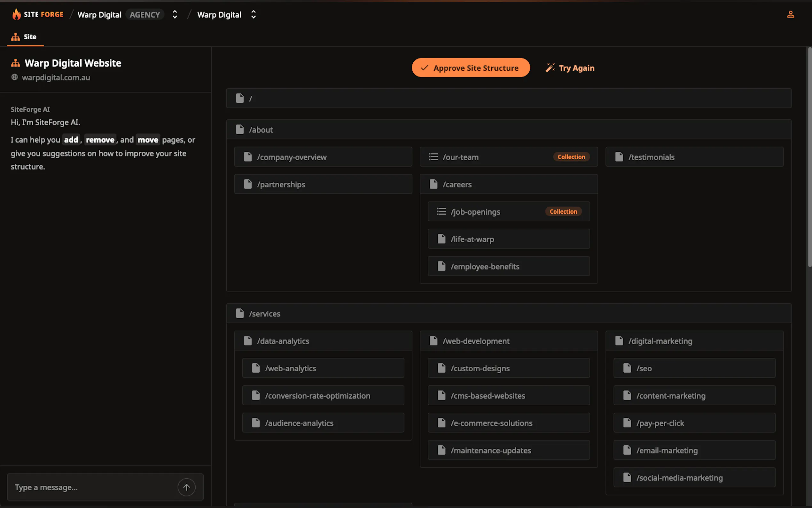812x508 pixels.
Task: Click the AGENCY plan badge
Action: point(145,14)
